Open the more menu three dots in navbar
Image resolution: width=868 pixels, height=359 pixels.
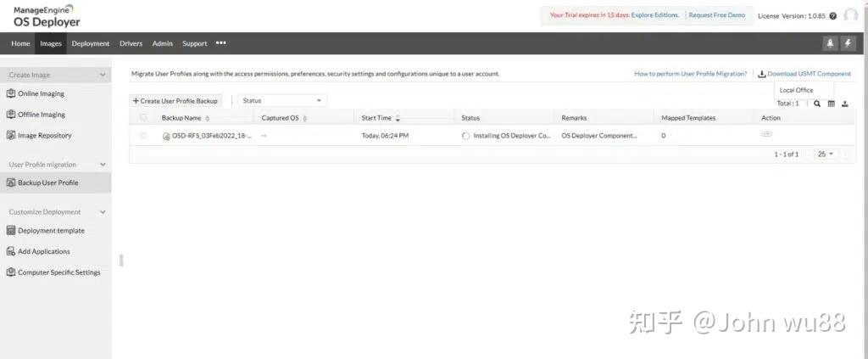point(221,43)
